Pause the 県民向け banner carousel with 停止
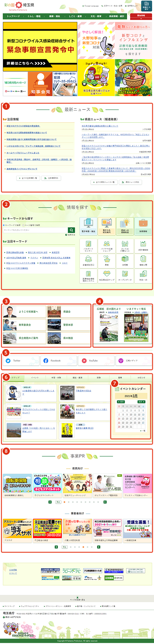The image size is (154, 644). pos(58,502)
